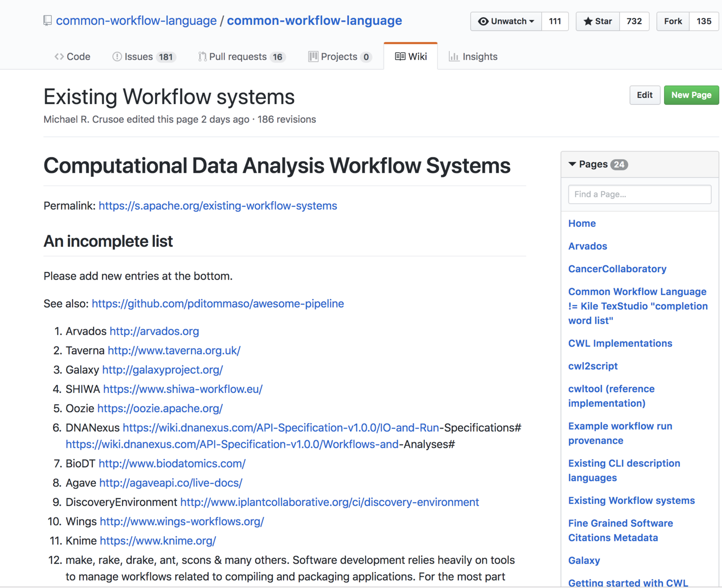Star the repository
Viewport: 722px width, 588px height.
click(x=598, y=21)
